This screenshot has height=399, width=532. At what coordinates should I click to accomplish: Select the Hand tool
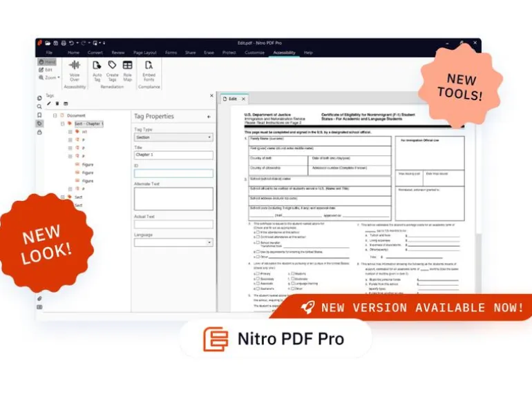[x=47, y=62]
